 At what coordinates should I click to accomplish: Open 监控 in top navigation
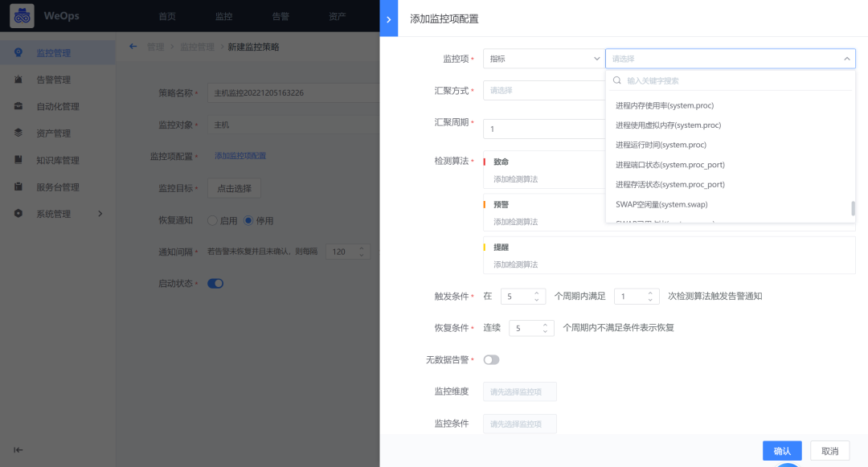[x=223, y=16]
